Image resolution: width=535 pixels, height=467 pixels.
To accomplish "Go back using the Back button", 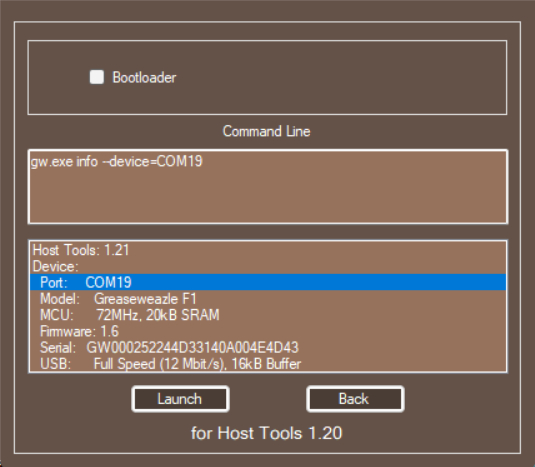I will click(x=355, y=399).
